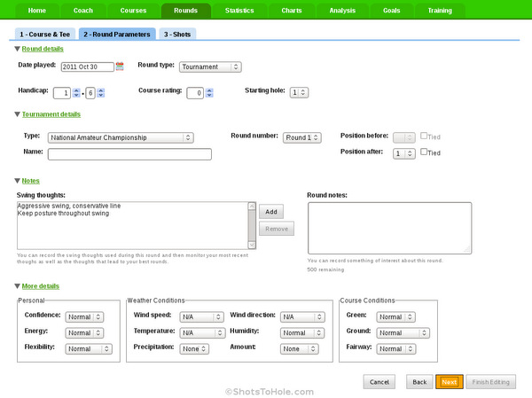Click the handicap whole number field
Viewport: 532px width, 398px height.
62,93
